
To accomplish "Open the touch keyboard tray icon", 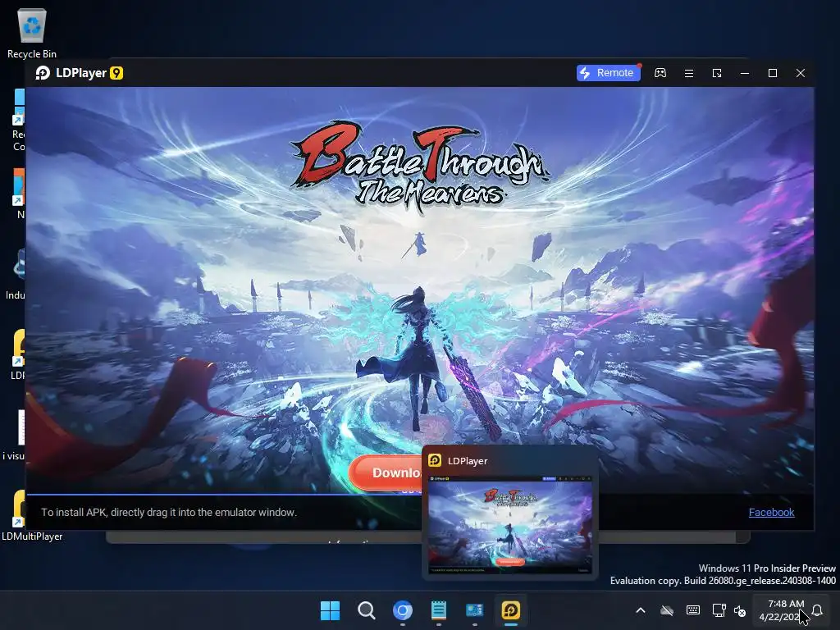I will point(692,610).
